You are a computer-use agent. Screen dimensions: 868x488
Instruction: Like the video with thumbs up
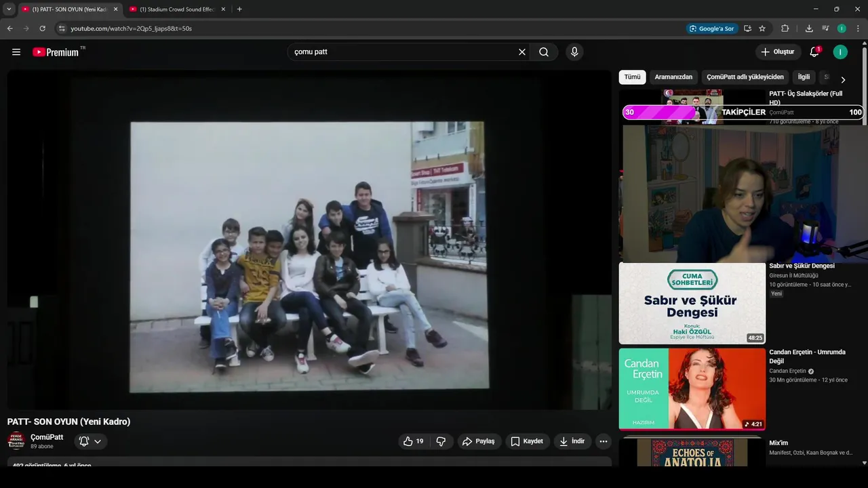413,441
